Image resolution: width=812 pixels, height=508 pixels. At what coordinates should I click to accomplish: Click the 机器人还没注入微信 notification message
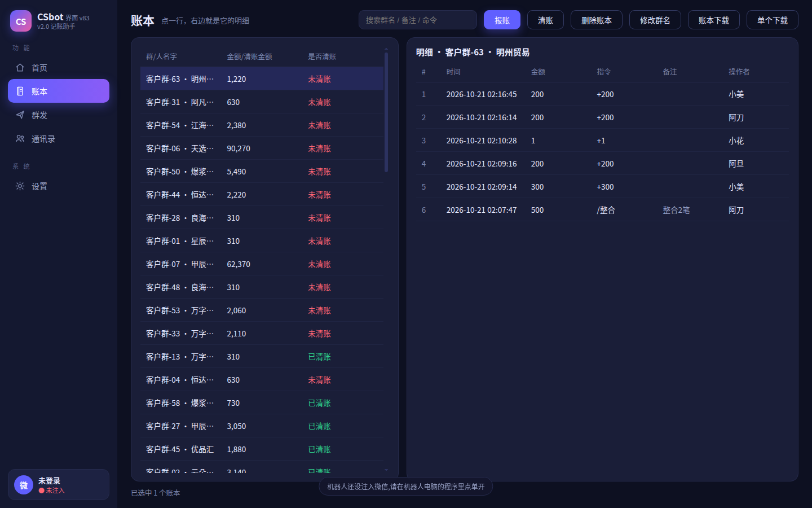406,487
